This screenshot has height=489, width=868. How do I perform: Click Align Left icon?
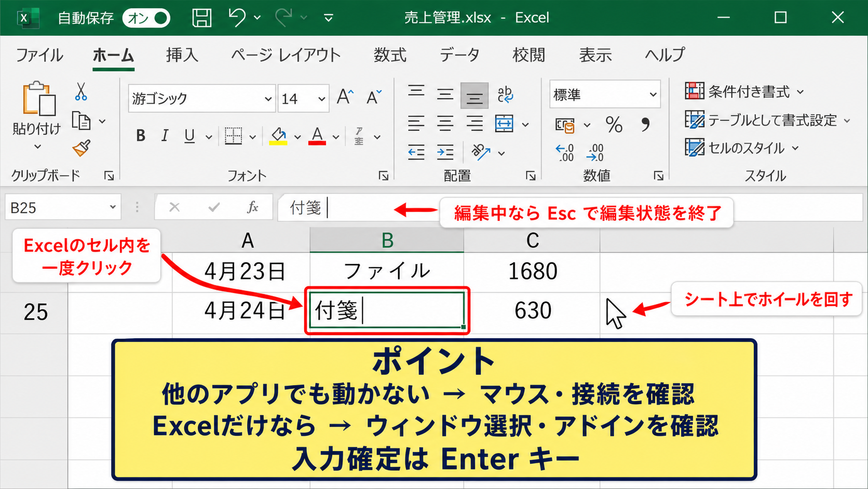click(416, 124)
